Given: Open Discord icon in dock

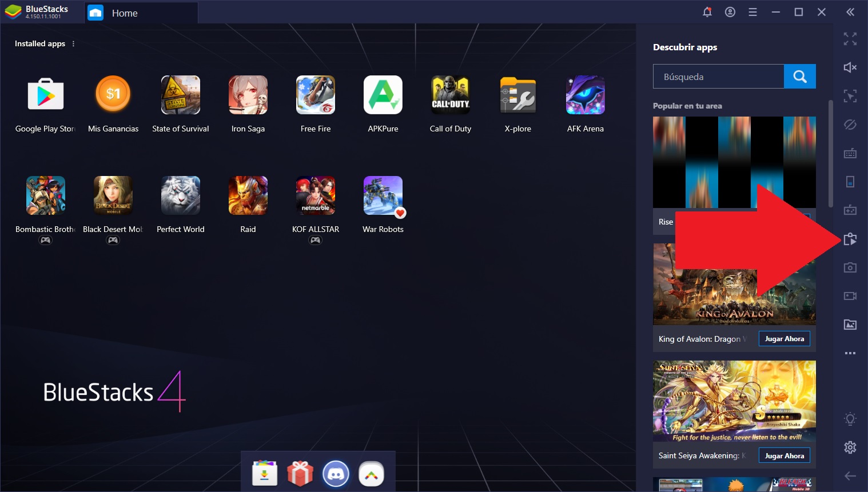Looking at the screenshot, I should tap(336, 474).
